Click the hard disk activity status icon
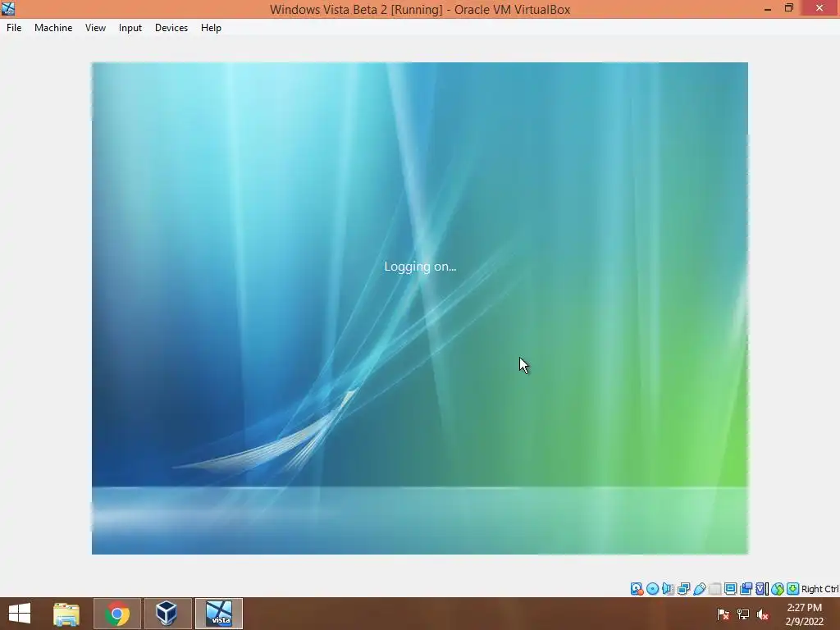 click(x=637, y=589)
